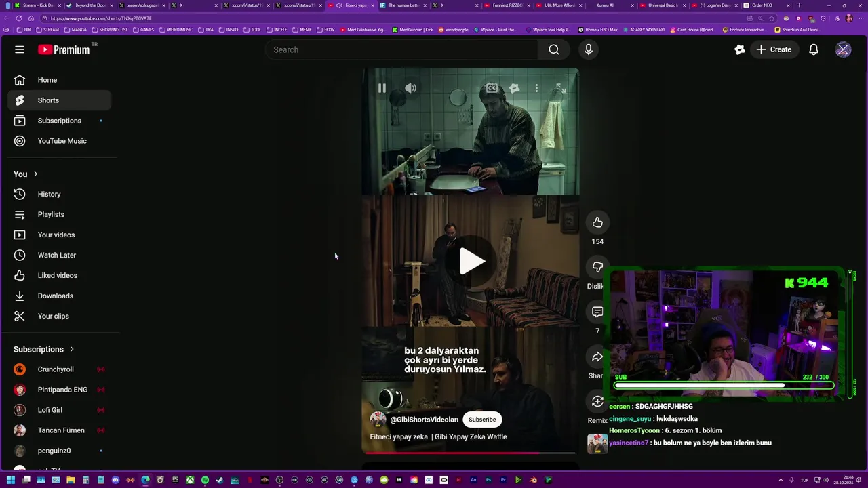Expand the Subscriptions section header chevron
The image size is (868, 488).
click(x=72, y=349)
